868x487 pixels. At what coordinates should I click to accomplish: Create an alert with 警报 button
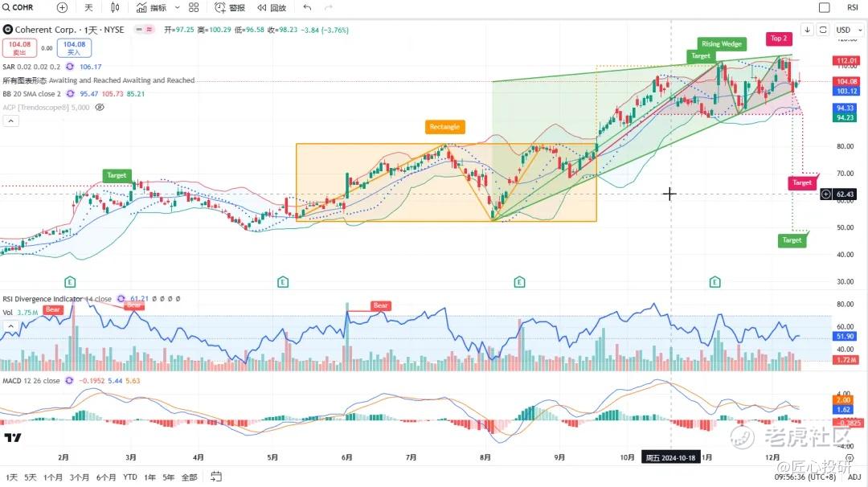coord(230,7)
